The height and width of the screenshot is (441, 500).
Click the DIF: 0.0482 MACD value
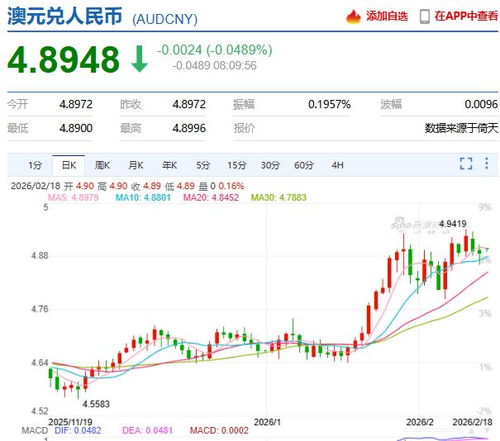click(78, 430)
